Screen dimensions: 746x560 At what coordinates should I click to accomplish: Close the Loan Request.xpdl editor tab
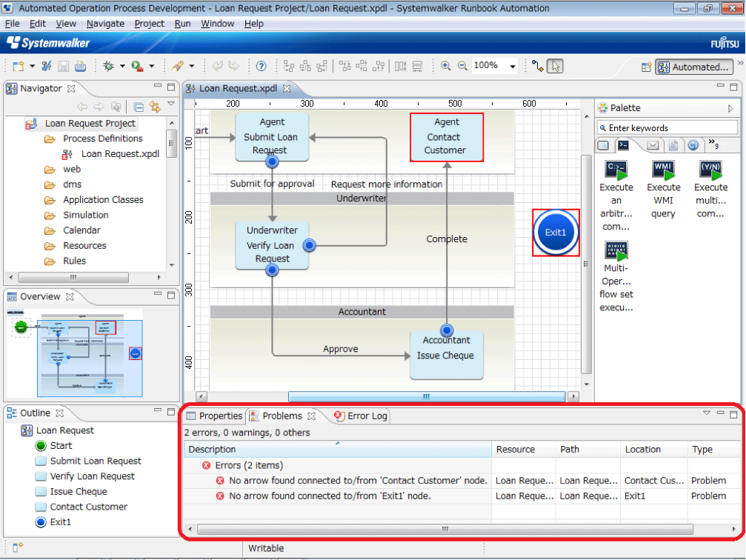287,88
